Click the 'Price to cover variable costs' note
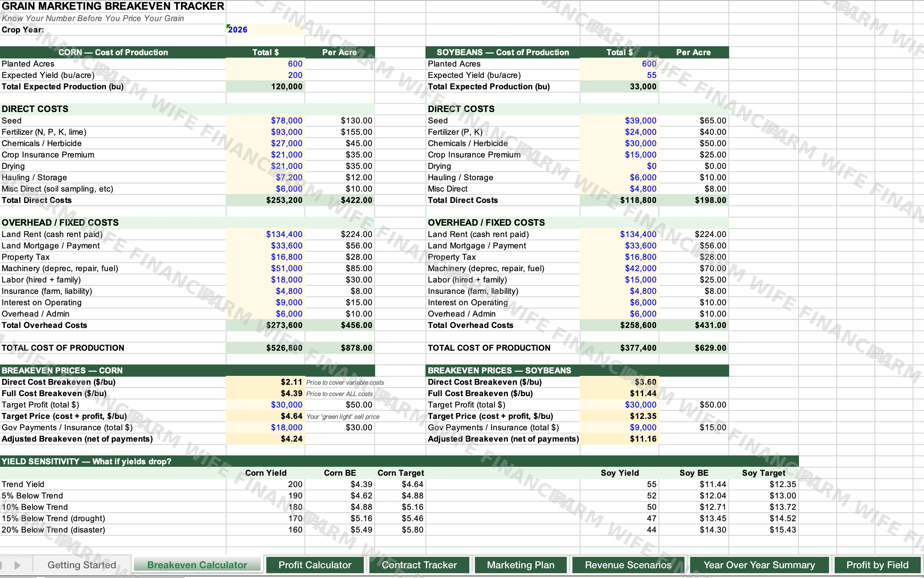This screenshot has height=578, width=924. tap(345, 382)
